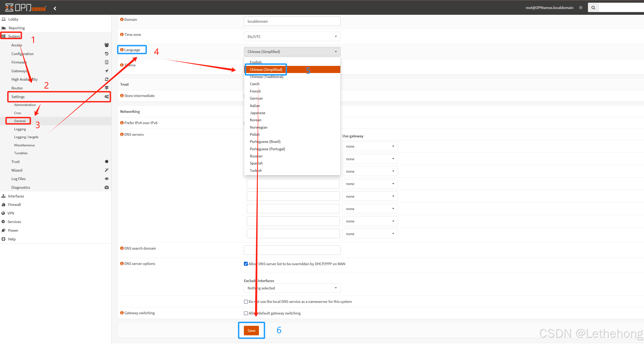
Task: Select Japanese from the language list
Action: point(257,113)
